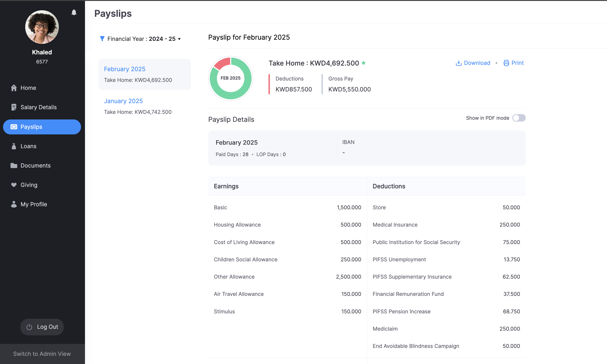Viewport: 607px width, 364px height.
Task: Enable the Show in PDF mode toggle
Action: 519,118
